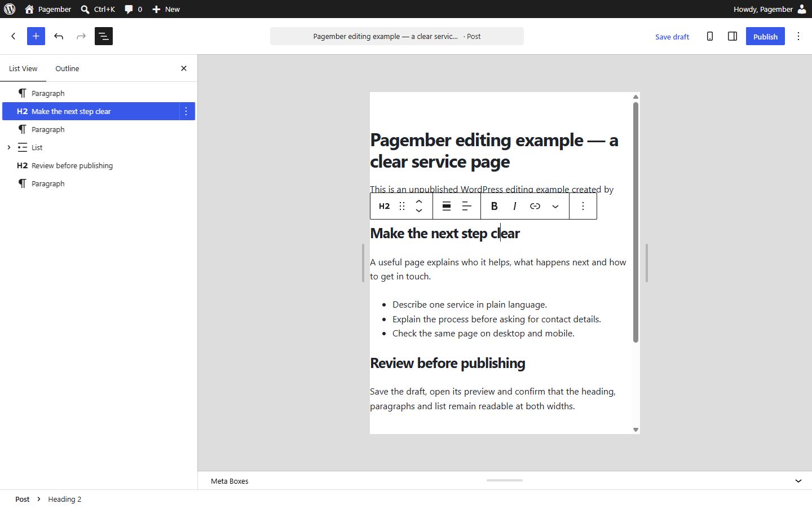The image size is (812, 508).
Task: Open the Pagember site home link
Action: pyautogui.click(x=48, y=9)
